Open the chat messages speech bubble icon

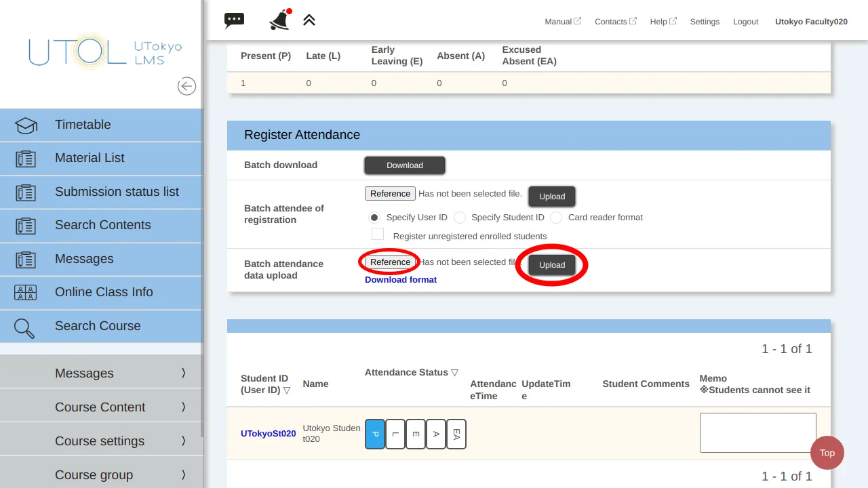[234, 20]
